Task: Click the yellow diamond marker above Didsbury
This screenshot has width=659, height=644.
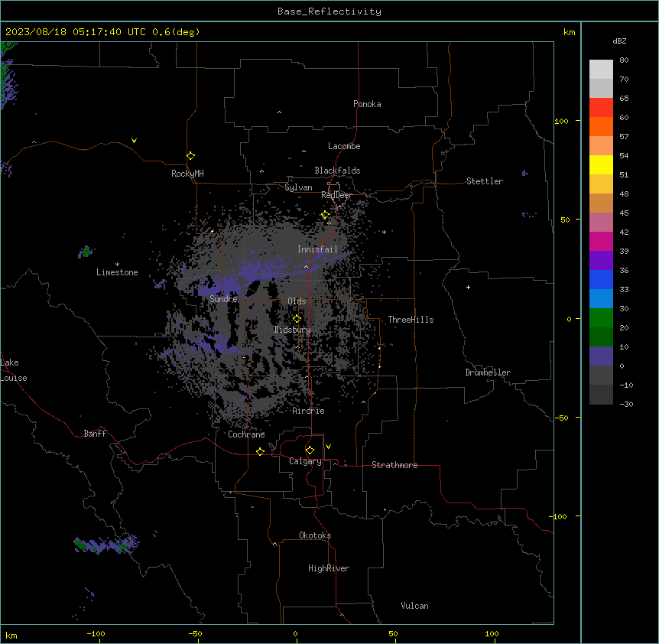Action: pos(297,319)
